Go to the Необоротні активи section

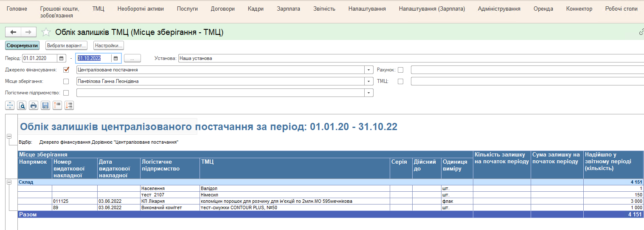[141, 9]
